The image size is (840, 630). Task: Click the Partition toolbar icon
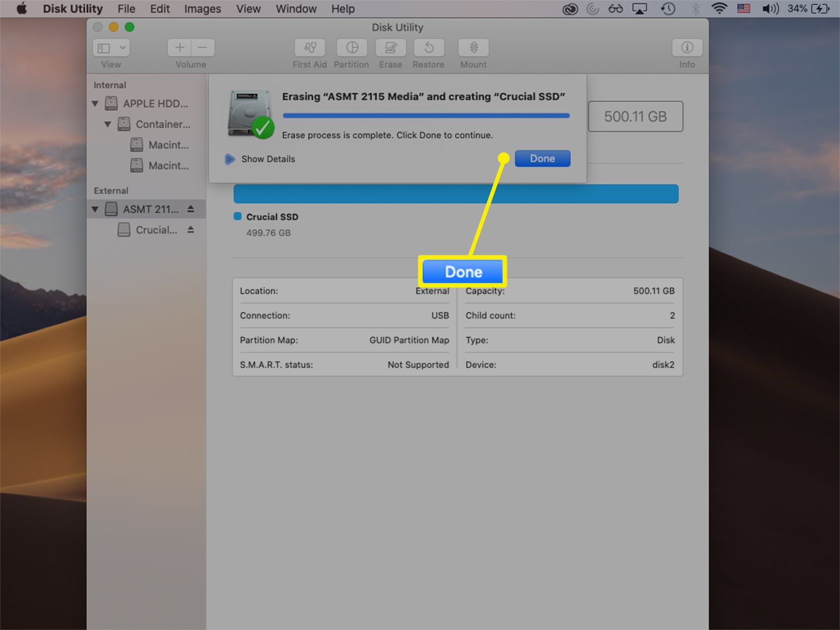352,48
